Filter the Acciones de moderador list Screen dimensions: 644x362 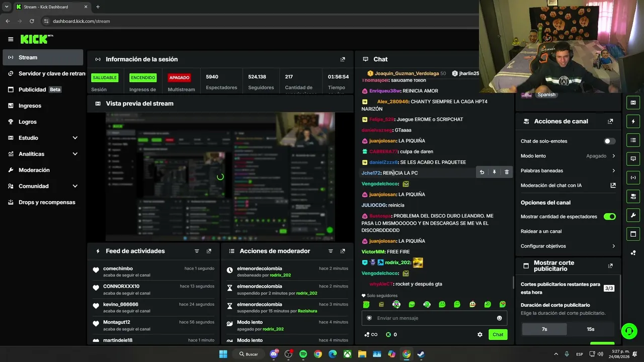(331, 251)
